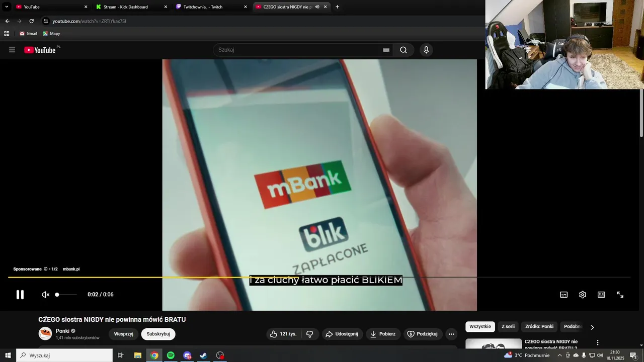This screenshot has width=644, height=362.
Task: Unmute the video with the speaker icon
Action: pyautogui.click(x=45, y=295)
